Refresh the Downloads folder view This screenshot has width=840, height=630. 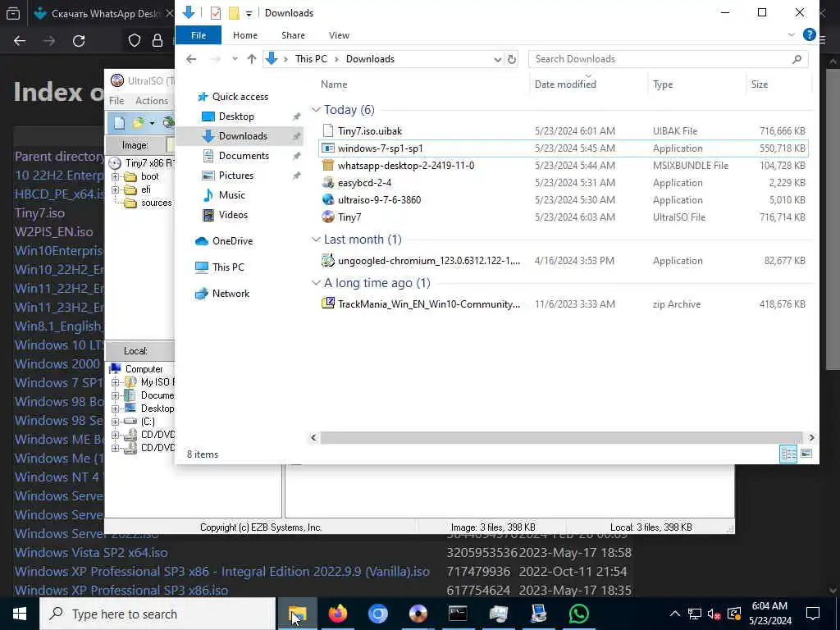pyautogui.click(x=512, y=59)
